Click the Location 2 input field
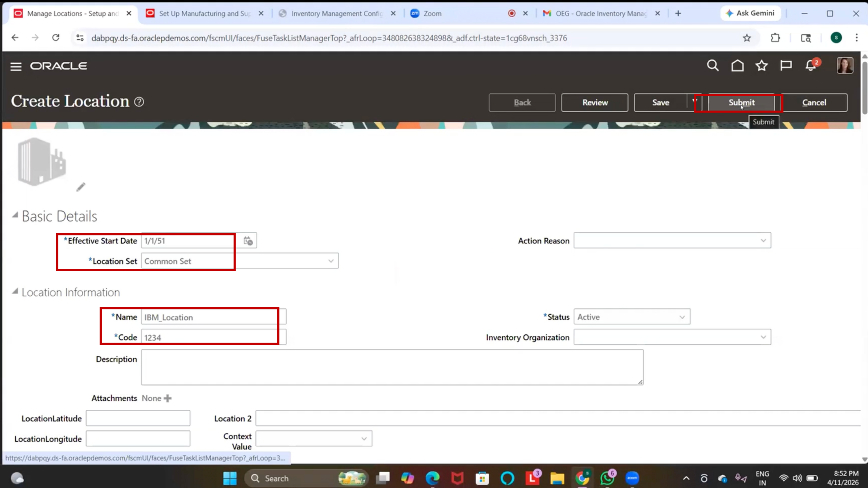This screenshot has height=488, width=868. pyautogui.click(x=558, y=418)
